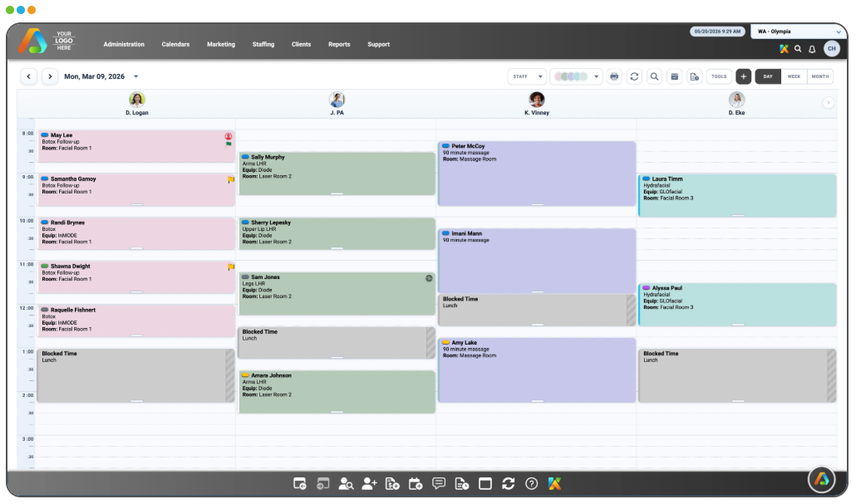
Task: Expand the Staff dropdown
Action: [x=527, y=77]
